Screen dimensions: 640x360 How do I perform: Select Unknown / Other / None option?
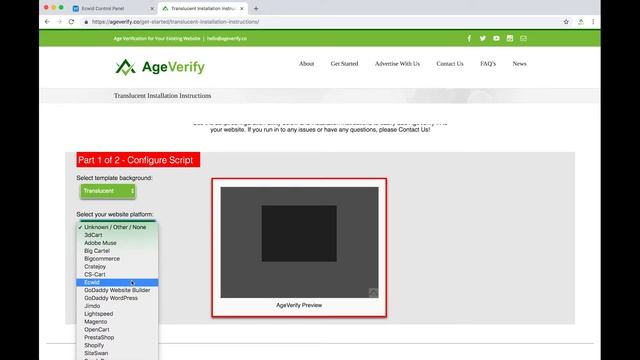(x=117, y=227)
